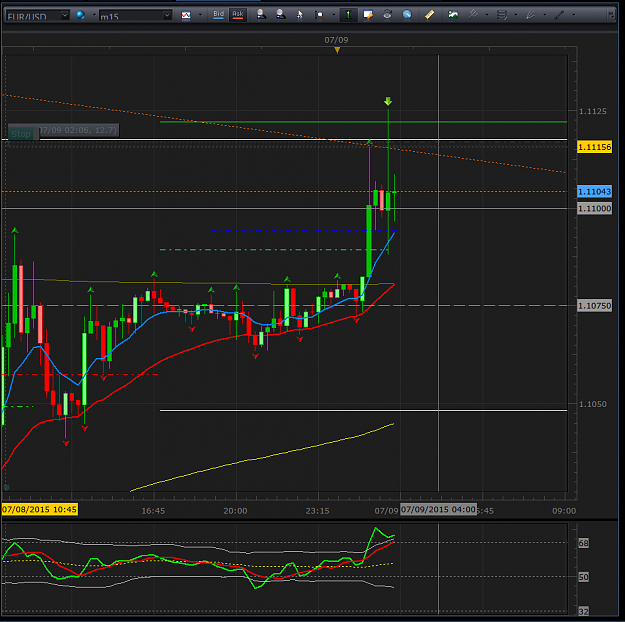This screenshot has width=625, height=622.
Task: Click the 16:45 time axis label
Action: click(153, 511)
